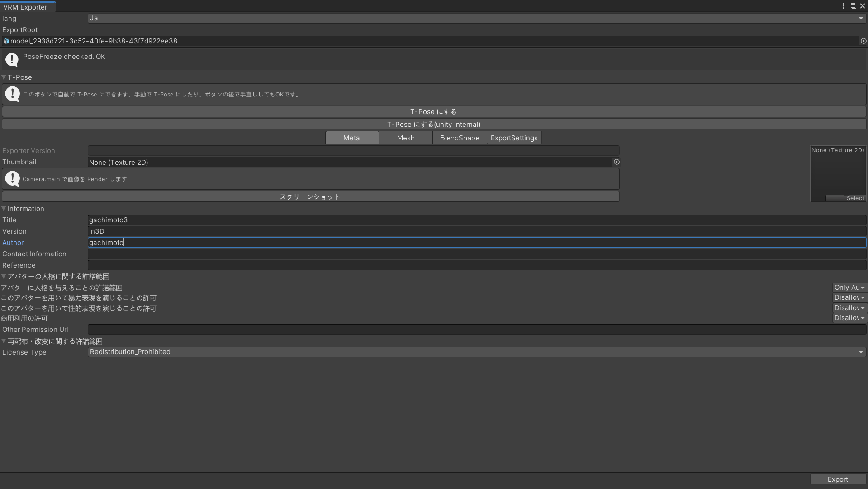Switch to the ExportSettings tab

514,138
